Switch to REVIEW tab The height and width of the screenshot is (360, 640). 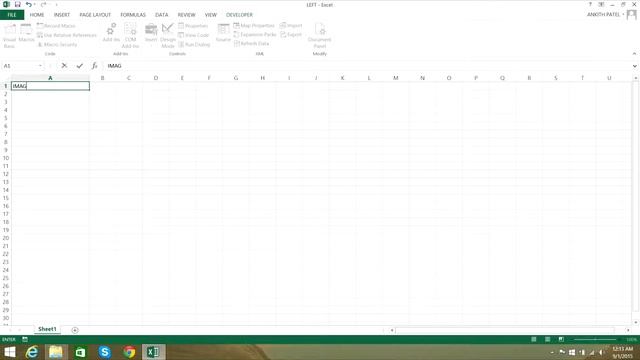186,15
